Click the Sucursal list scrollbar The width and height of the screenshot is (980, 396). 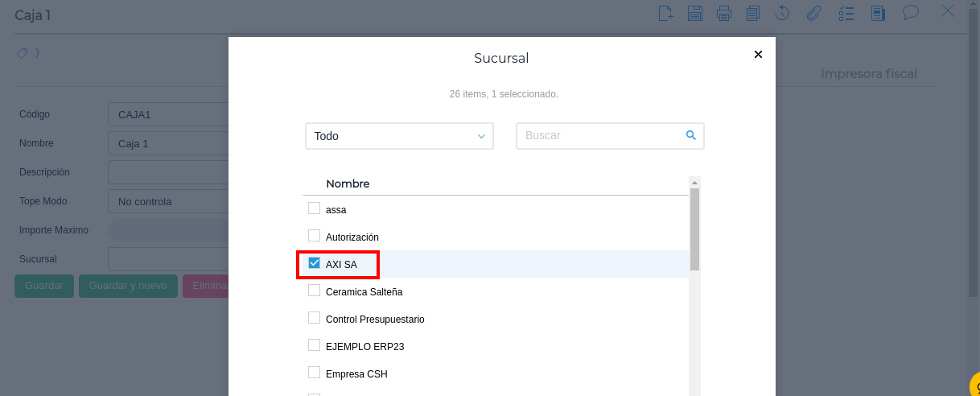coord(694,229)
